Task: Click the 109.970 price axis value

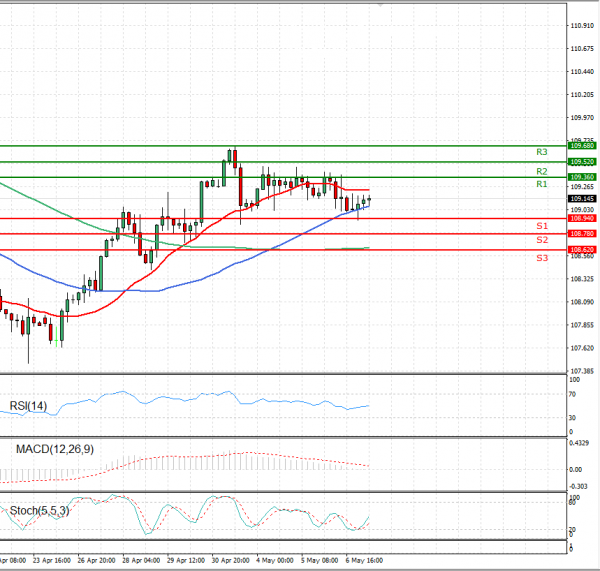Action: coord(582,117)
